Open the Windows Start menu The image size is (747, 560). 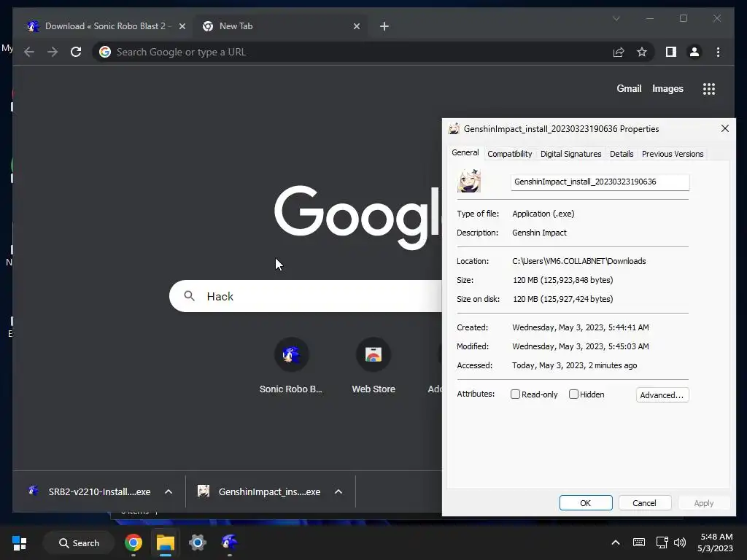(x=20, y=542)
